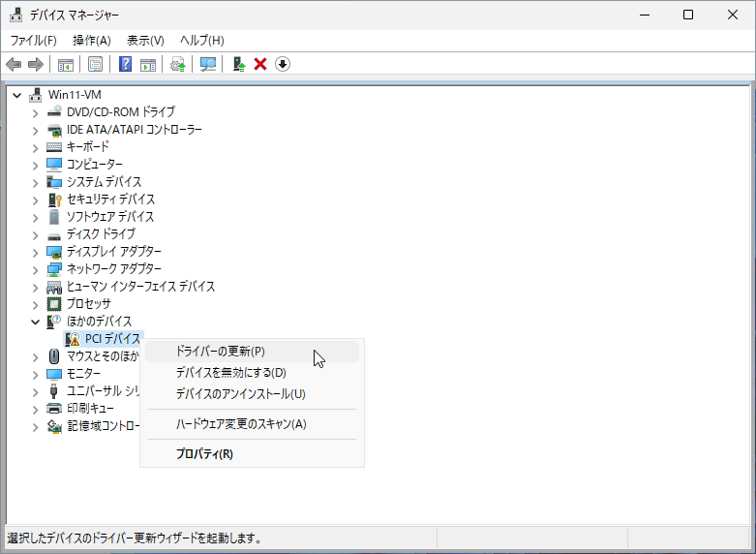Choose デバイスのアンインストール(U) in context menu
This screenshot has height=554, width=756.
click(252, 394)
